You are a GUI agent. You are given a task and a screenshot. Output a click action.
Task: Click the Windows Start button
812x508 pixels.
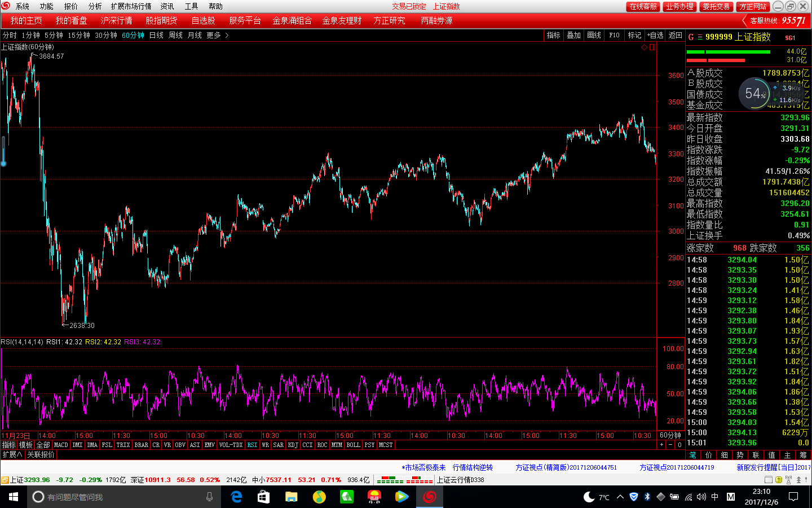14,497
